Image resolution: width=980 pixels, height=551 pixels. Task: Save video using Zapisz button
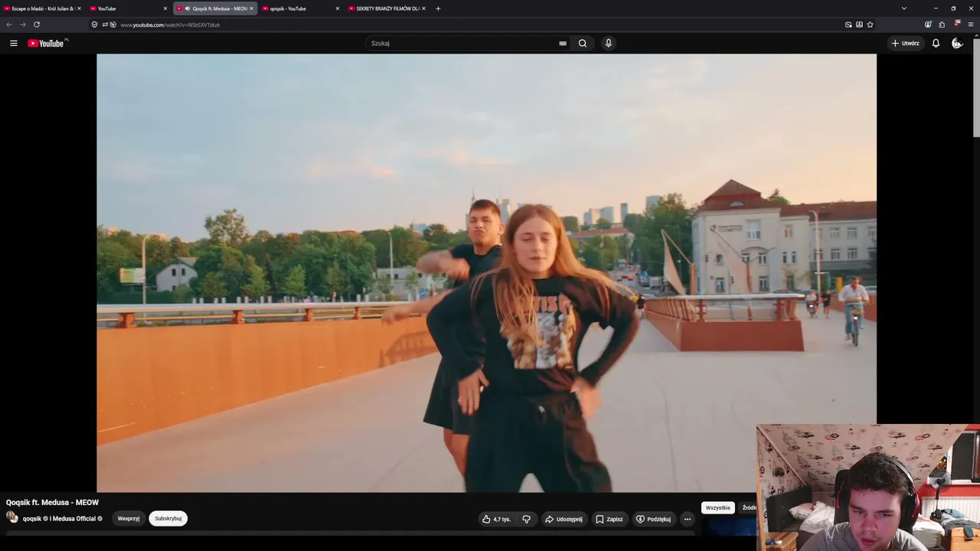click(x=609, y=519)
